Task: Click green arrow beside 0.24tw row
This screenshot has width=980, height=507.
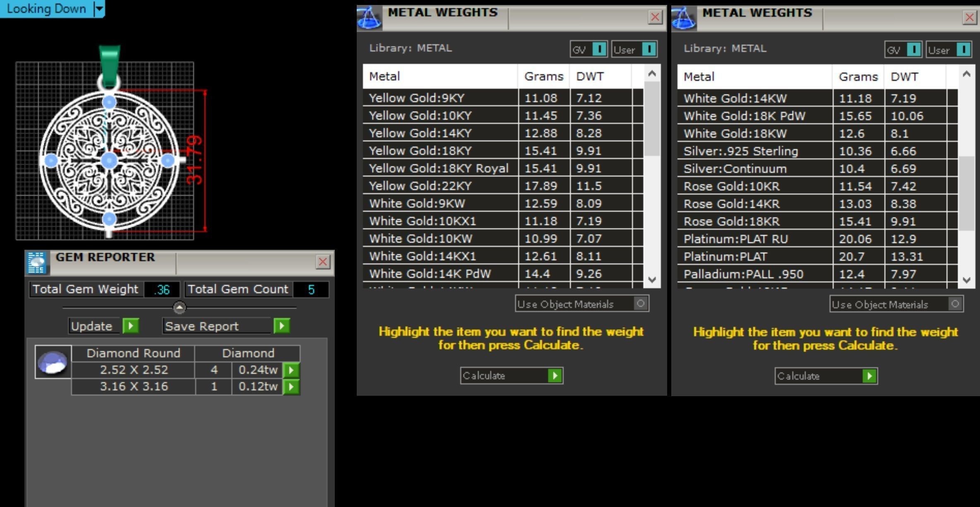Action: (291, 370)
